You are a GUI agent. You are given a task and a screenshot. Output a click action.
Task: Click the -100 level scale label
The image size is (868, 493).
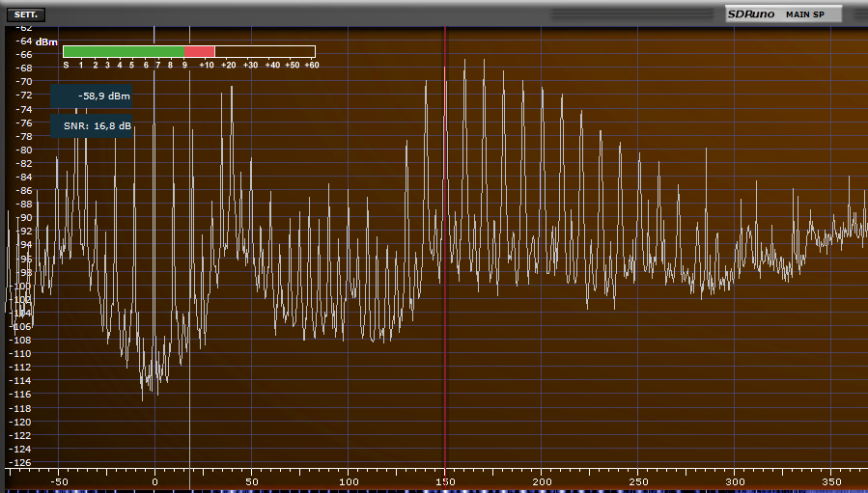coord(22,286)
